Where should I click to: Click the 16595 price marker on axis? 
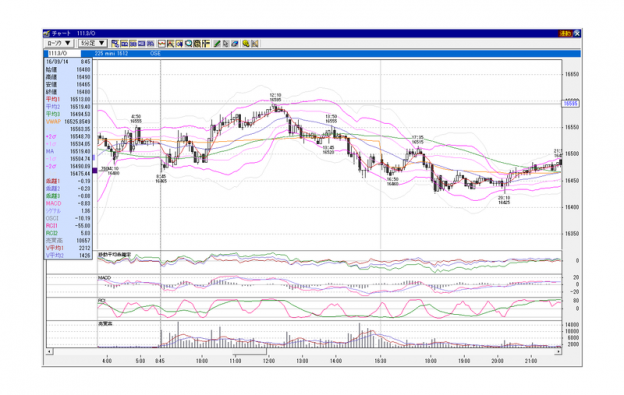[x=571, y=104]
